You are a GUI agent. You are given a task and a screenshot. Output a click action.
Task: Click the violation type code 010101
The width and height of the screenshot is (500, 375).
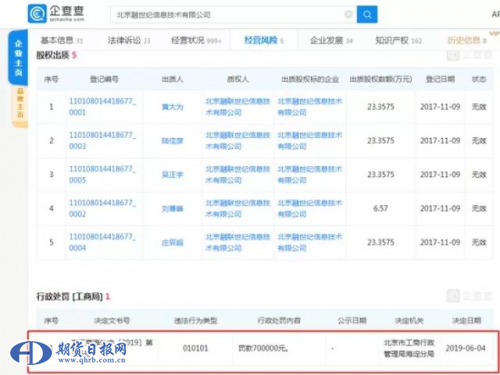click(x=195, y=348)
